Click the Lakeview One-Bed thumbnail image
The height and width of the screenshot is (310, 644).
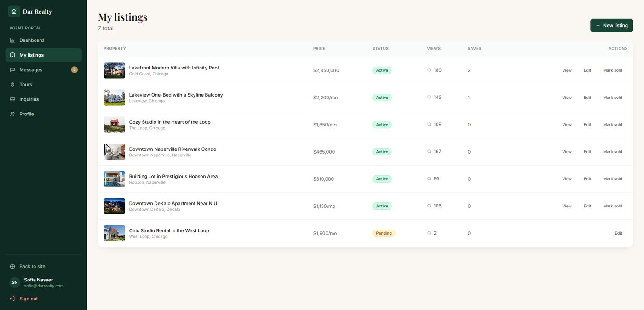tap(114, 98)
